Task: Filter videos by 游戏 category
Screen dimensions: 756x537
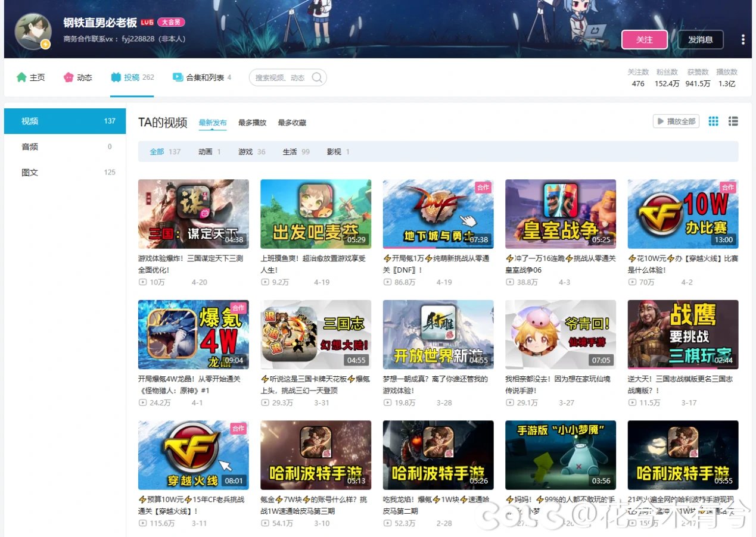Action: tap(252, 152)
